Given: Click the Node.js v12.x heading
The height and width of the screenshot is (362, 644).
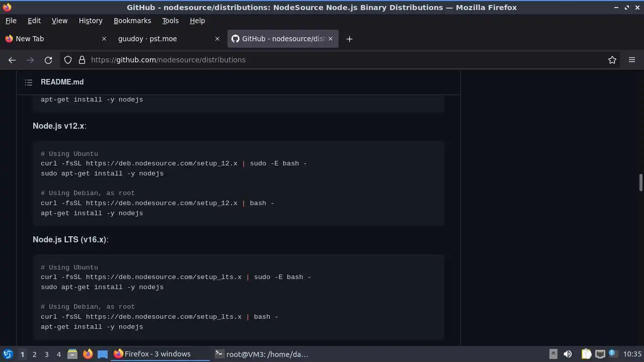Looking at the screenshot, I should click(x=59, y=126).
